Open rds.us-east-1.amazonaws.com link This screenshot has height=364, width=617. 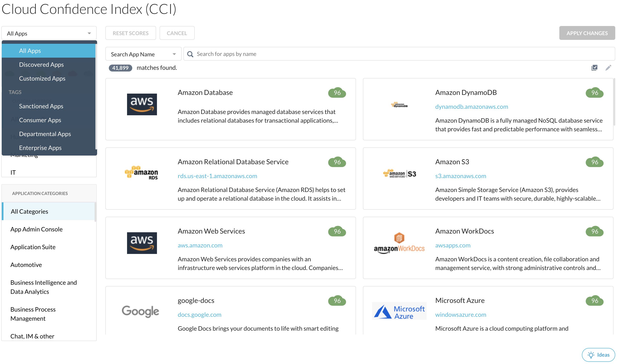click(217, 176)
